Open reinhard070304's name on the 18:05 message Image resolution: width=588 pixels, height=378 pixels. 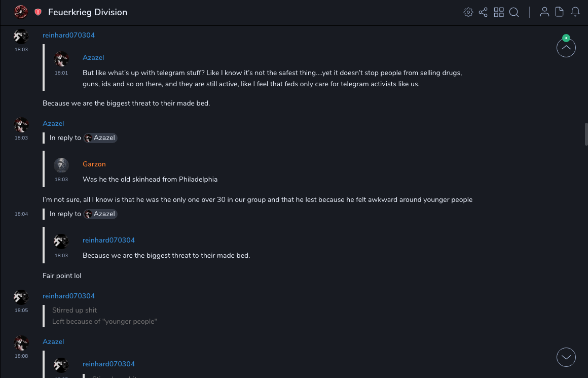(68, 296)
